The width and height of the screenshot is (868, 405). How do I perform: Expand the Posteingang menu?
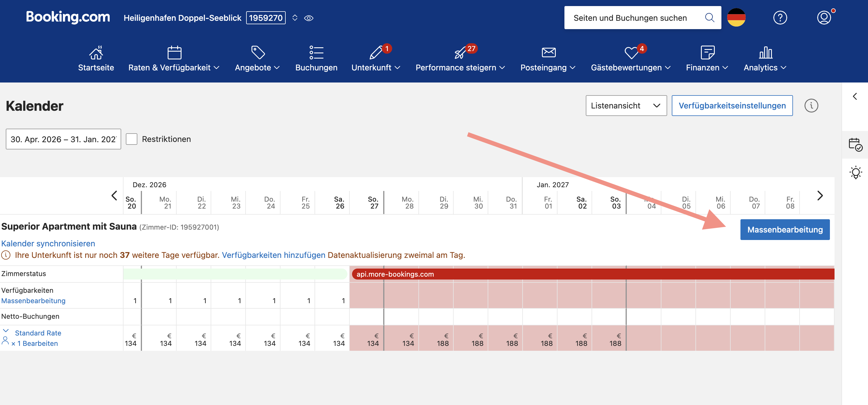(x=548, y=67)
